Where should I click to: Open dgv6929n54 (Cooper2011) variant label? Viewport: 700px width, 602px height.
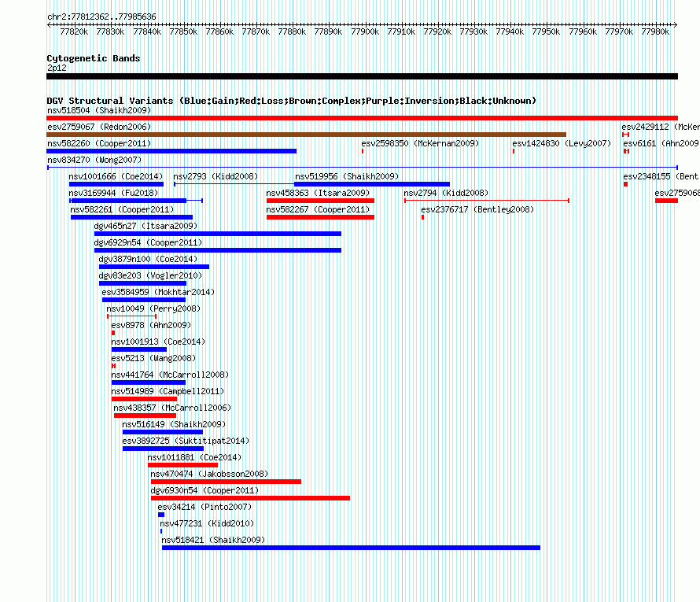148,242
